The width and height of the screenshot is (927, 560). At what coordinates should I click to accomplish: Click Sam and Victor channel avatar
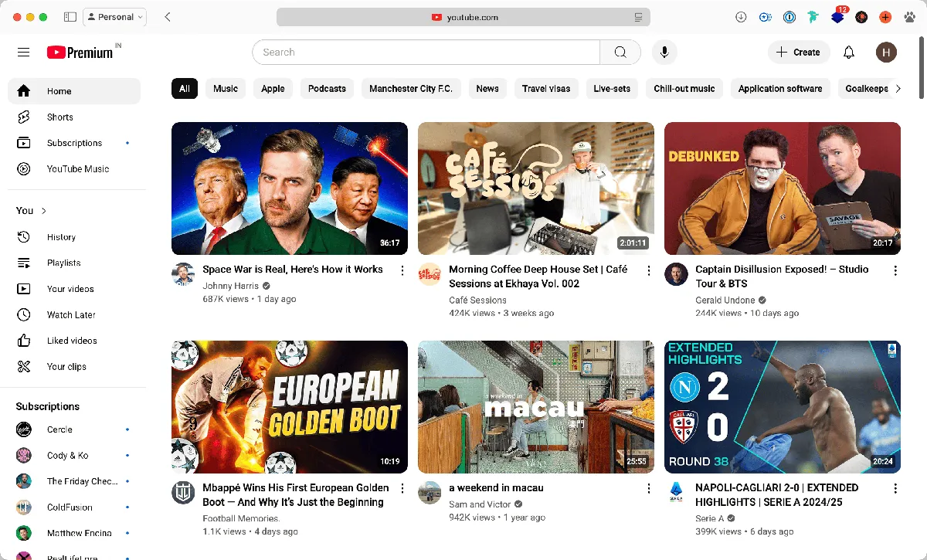coord(430,493)
